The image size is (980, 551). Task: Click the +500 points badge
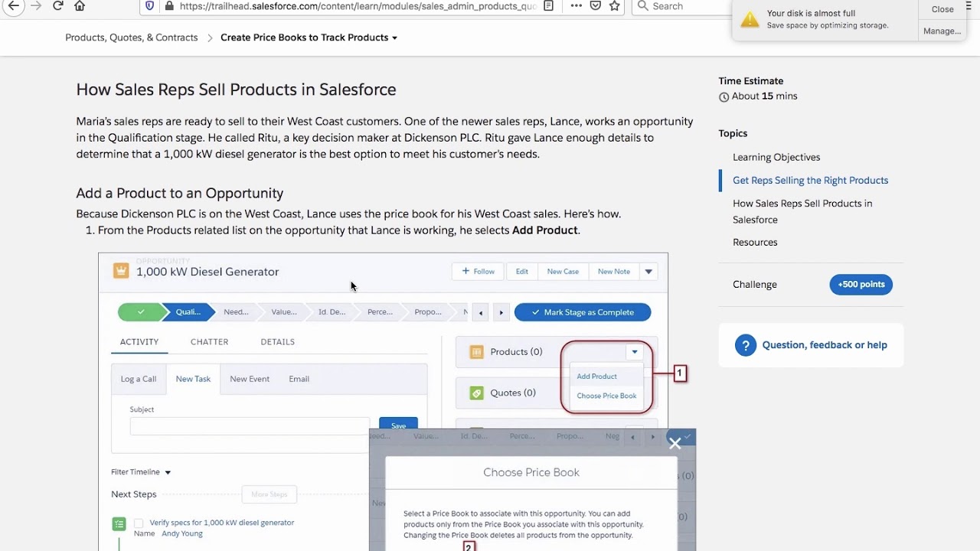click(861, 284)
